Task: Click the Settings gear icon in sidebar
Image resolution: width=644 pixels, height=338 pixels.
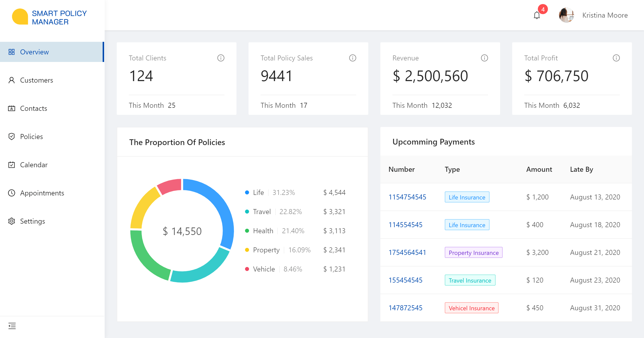Action: (x=12, y=221)
